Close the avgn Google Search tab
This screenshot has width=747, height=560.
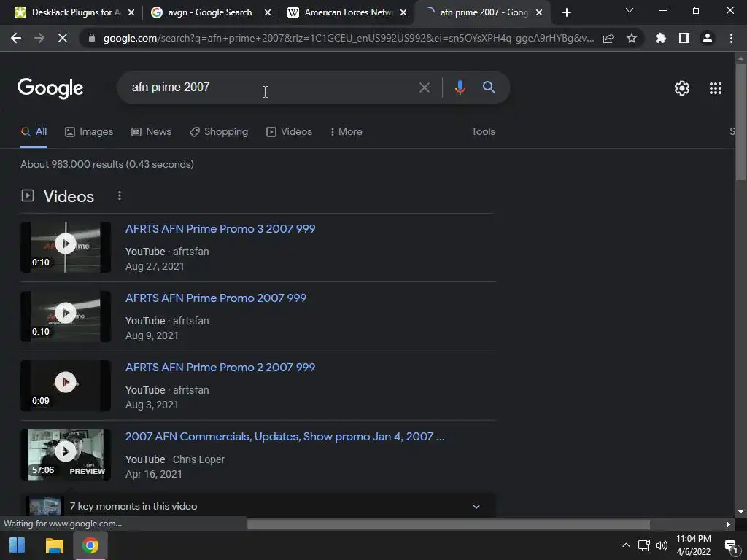click(x=268, y=12)
